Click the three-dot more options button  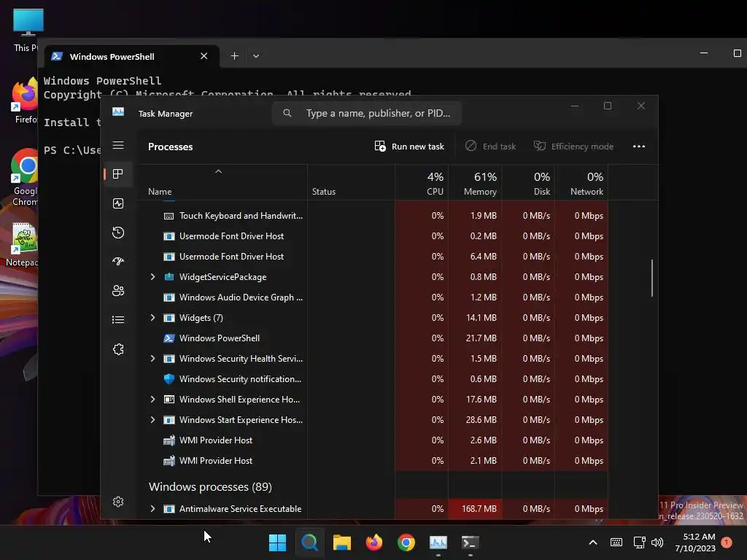(x=639, y=146)
